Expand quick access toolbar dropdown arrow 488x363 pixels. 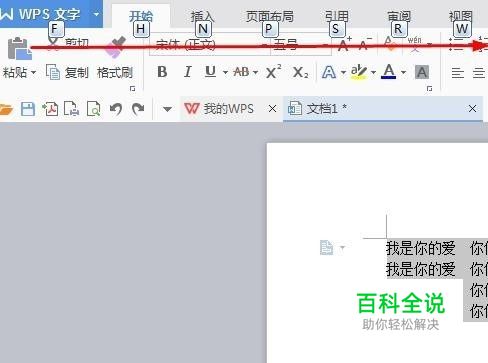[x=167, y=109]
